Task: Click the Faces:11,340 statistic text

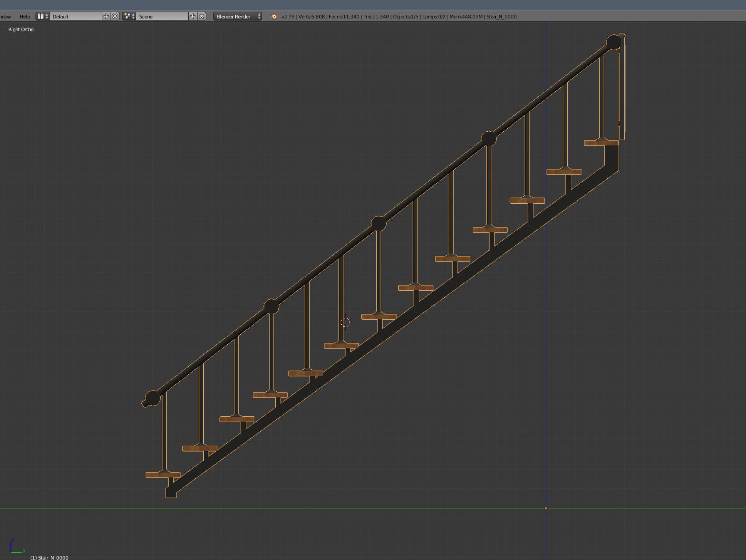Action: [344, 16]
